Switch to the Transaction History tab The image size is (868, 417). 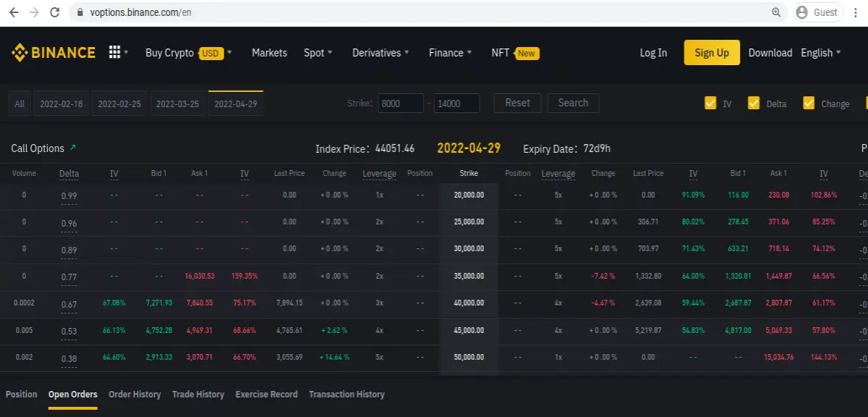coord(346,395)
